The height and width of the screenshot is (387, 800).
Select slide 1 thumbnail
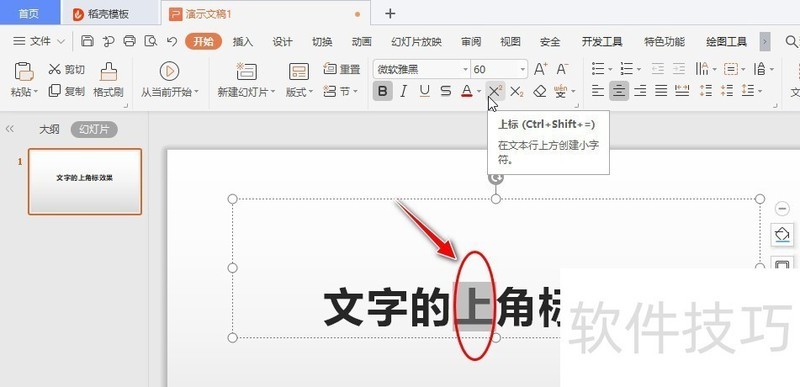coord(85,182)
